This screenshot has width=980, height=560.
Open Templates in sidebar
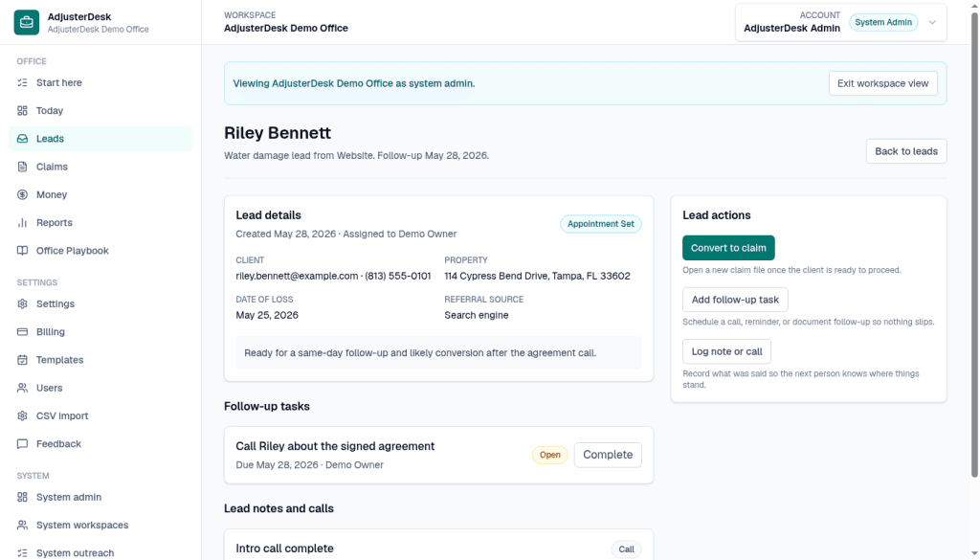(100, 360)
